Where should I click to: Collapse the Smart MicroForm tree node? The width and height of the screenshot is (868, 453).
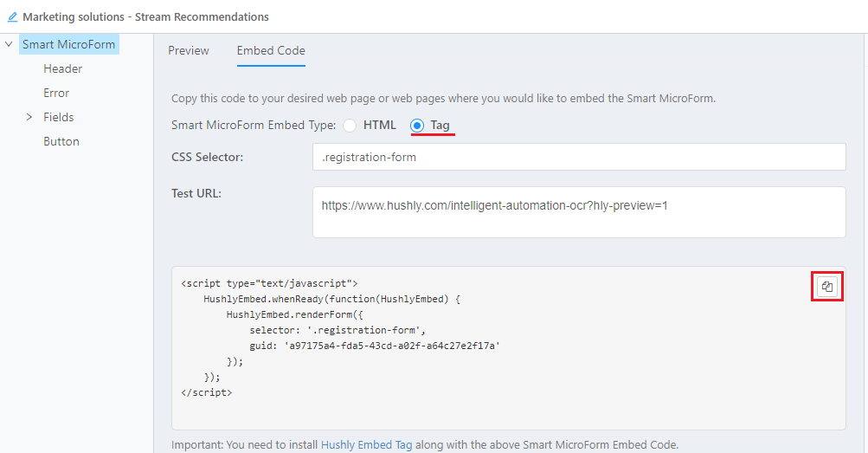[x=9, y=44]
